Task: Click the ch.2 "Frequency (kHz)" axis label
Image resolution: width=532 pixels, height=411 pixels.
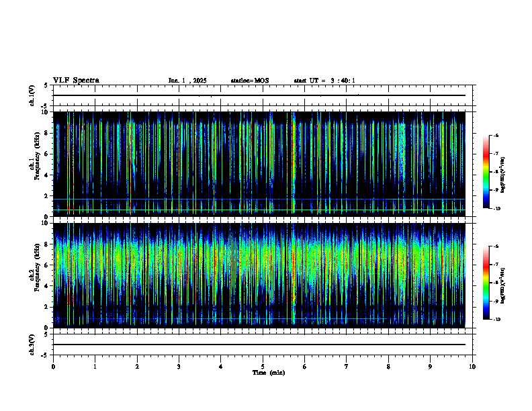Action: click(x=37, y=266)
